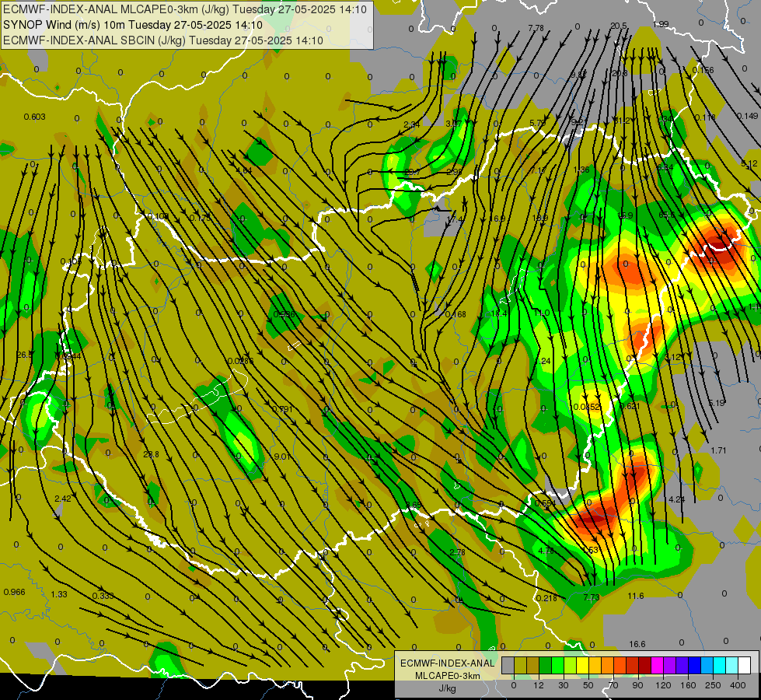
Task: Click the map value 7.78
Action: (x=536, y=28)
